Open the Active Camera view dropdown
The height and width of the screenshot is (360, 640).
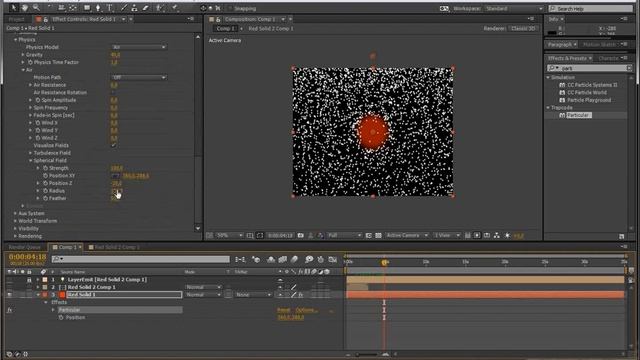(407, 236)
